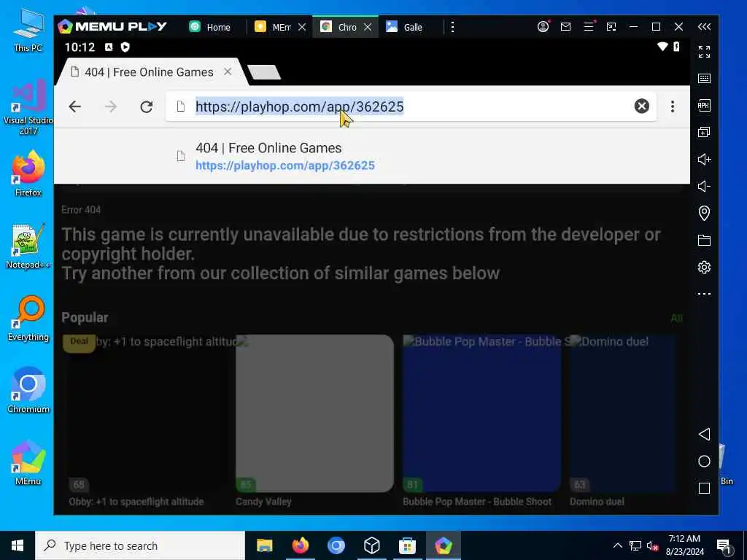Switch to the Galle tab
The image size is (747, 560).
[x=404, y=27]
